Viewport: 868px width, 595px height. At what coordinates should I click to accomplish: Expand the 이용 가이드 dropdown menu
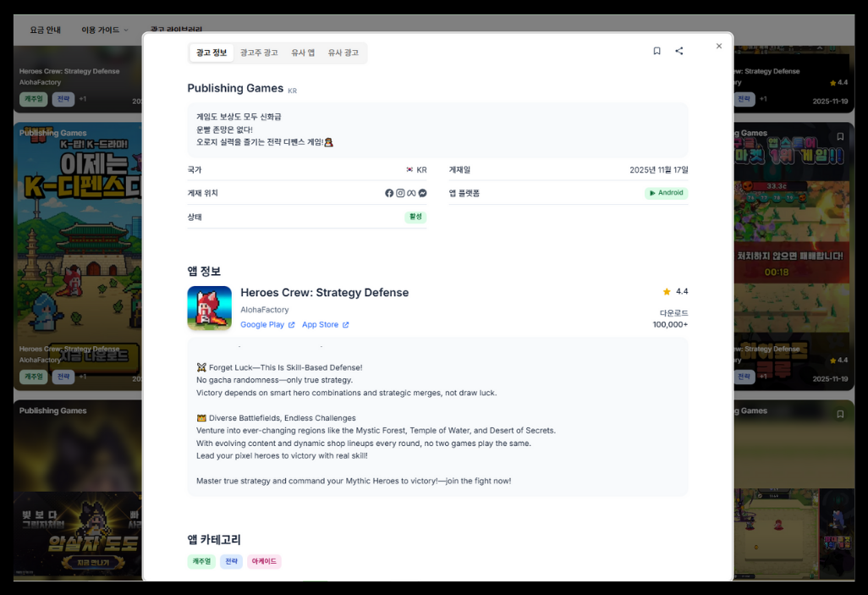[105, 30]
